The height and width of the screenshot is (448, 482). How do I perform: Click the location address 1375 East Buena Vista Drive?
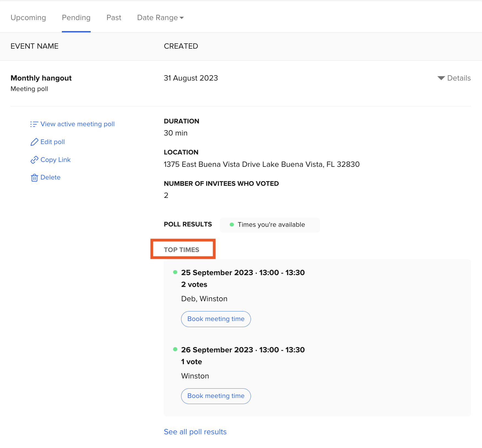coord(262,164)
